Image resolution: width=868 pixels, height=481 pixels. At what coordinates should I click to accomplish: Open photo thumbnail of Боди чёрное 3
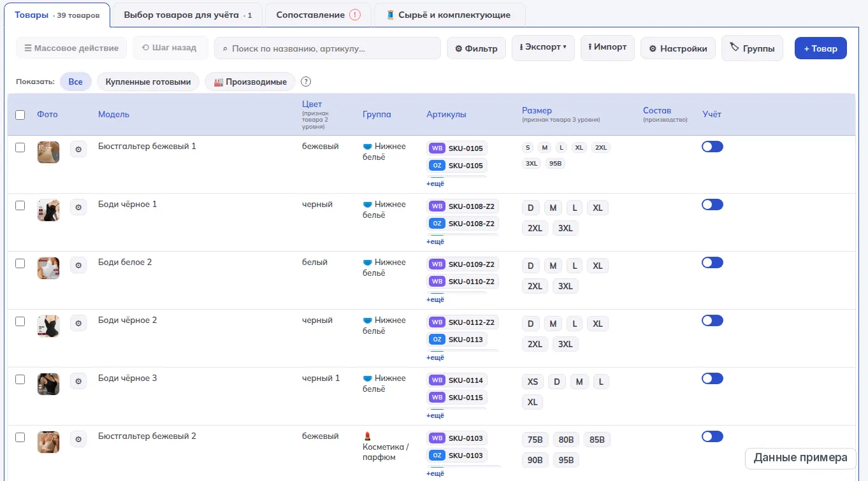[48, 384]
